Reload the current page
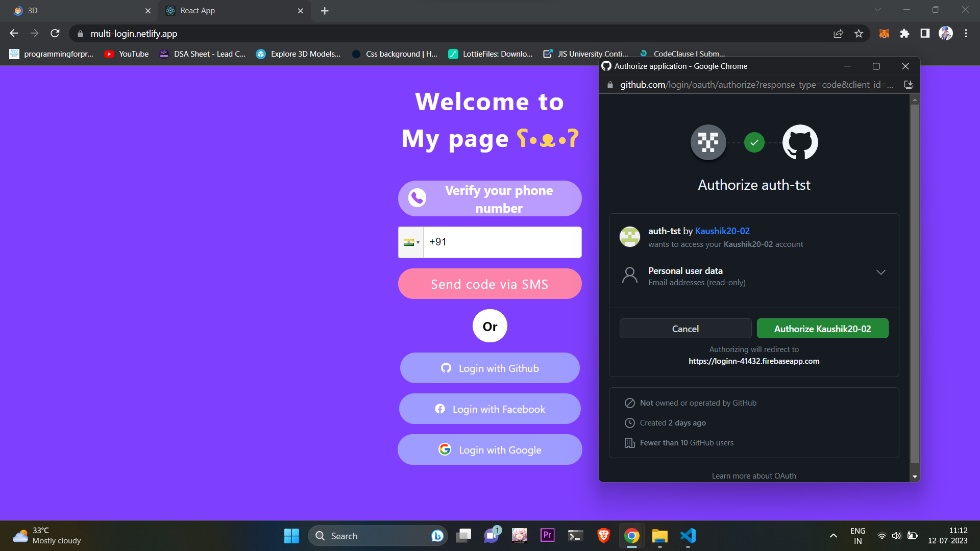Viewport: 980px width, 551px height. coord(55,34)
